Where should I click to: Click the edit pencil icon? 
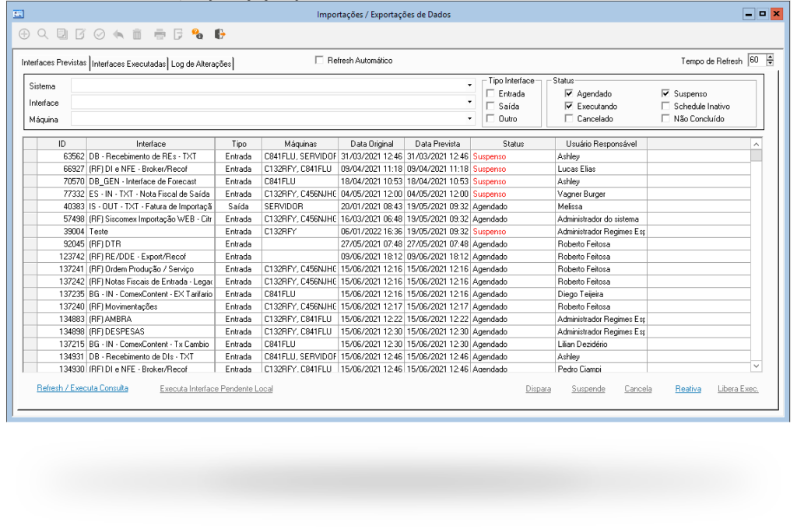(x=80, y=34)
